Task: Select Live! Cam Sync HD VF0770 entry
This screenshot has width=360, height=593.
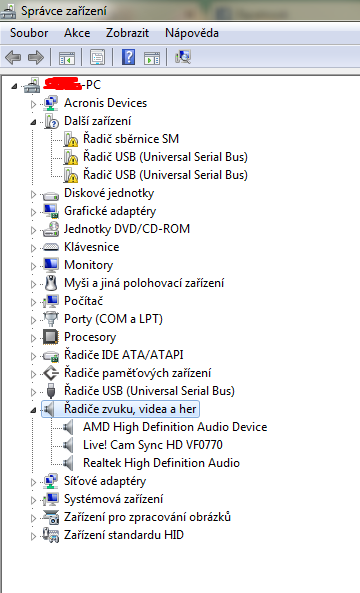Action: click(x=153, y=445)
